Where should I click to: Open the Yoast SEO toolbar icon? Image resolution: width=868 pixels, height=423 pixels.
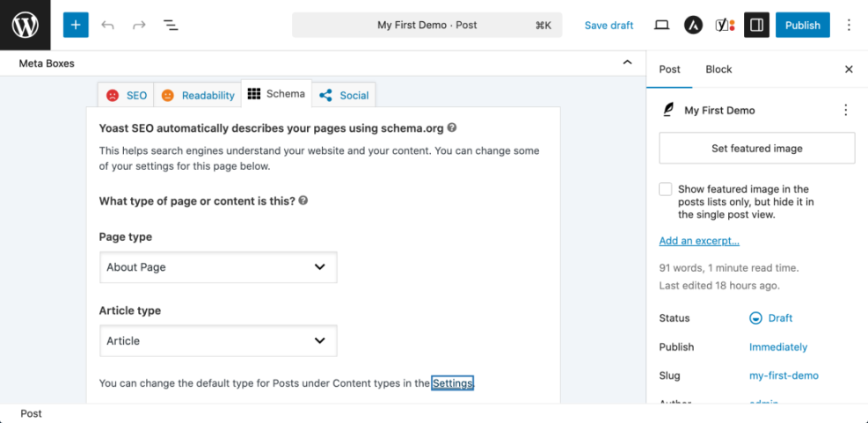tap(725, 25)
